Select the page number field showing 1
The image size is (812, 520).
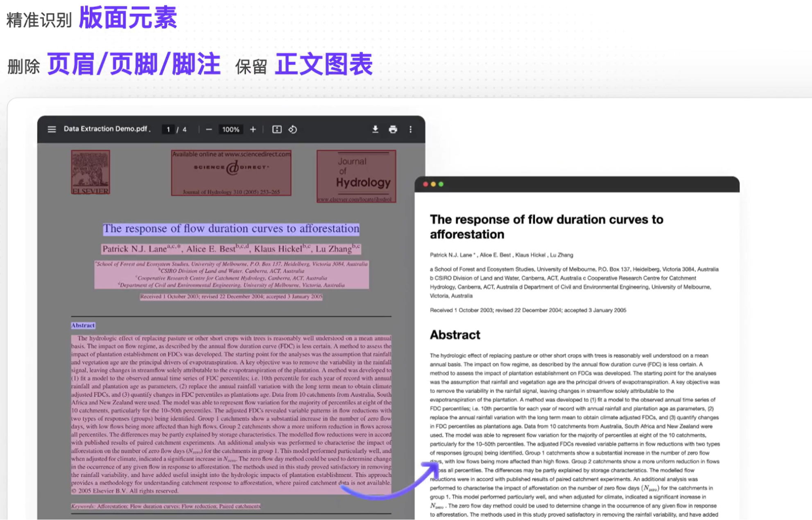[168, 129]
